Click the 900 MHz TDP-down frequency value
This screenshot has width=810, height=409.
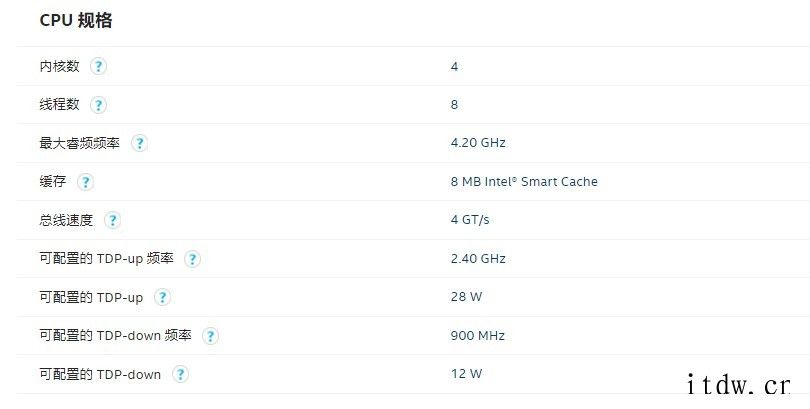477,335
